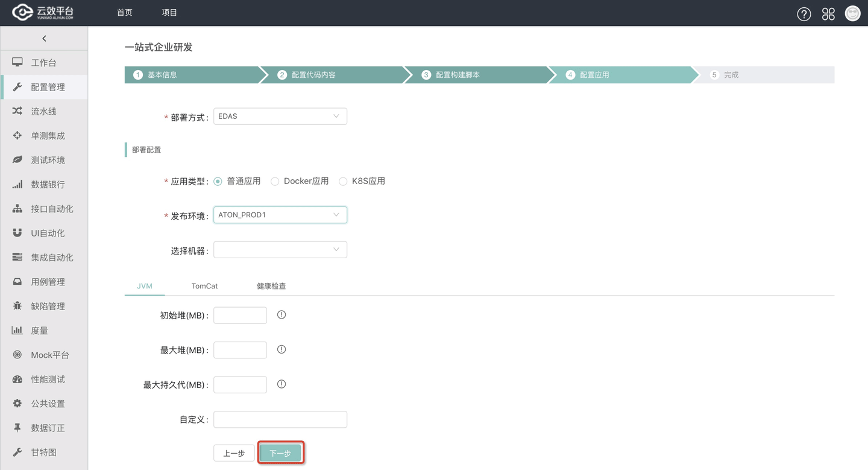The image size is (868, 470).
Task: Open the apps grid icon in header
Action: (x=828, y=14)
